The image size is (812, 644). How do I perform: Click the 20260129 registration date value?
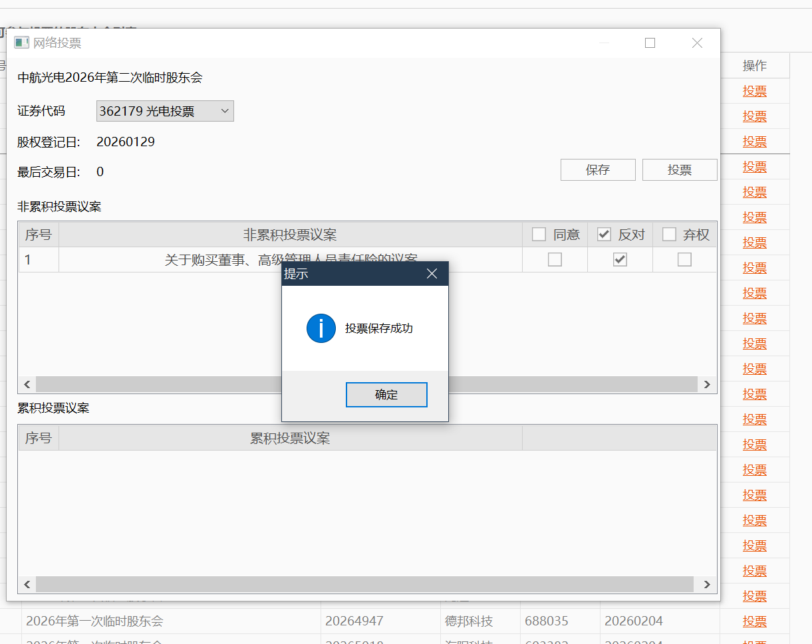(126, 142)
